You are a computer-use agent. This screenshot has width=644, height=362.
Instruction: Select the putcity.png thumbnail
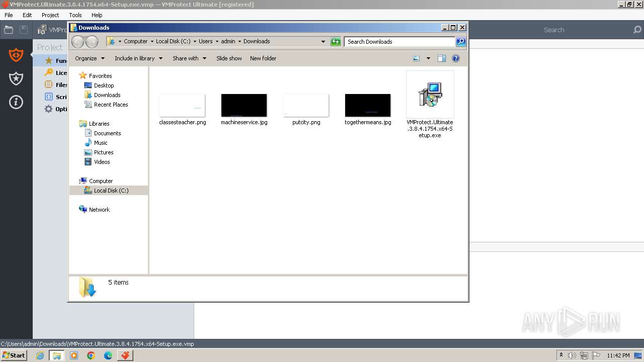[x=306, y=105]
